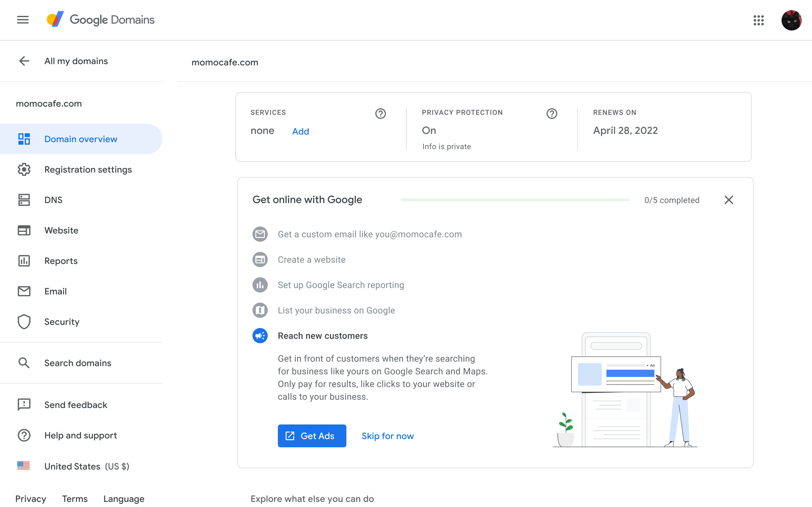Expand List your business on Google step
This screenshot has height=507, width=812.
click(x=336, y=310)
